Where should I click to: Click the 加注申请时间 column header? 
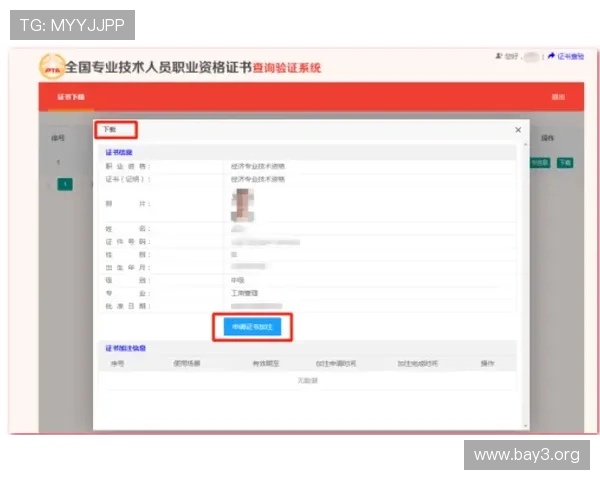336,363
